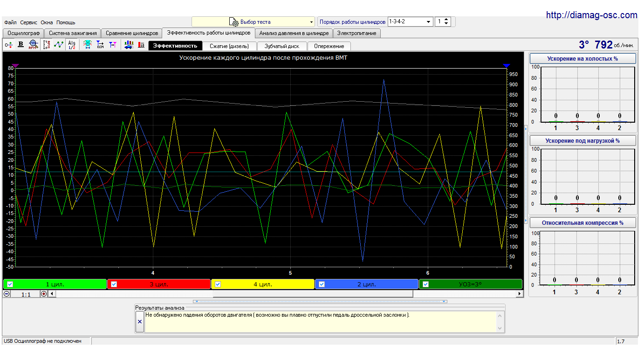Click the chart title Ускорение каждого цилиндра после прохождения ВМТ

263,58
